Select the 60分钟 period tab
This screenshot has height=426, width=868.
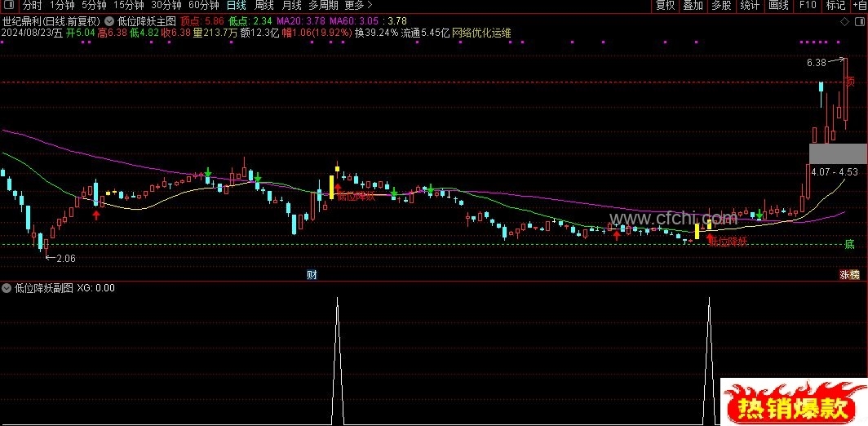point(204,6)
